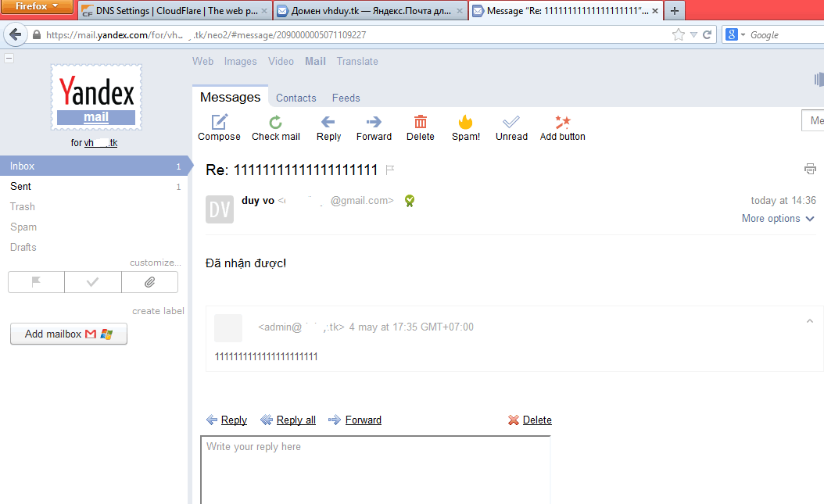This screenshot has width=824, height=504.
Task: Toggle the attachments paperclip filter
Action: 149,282
